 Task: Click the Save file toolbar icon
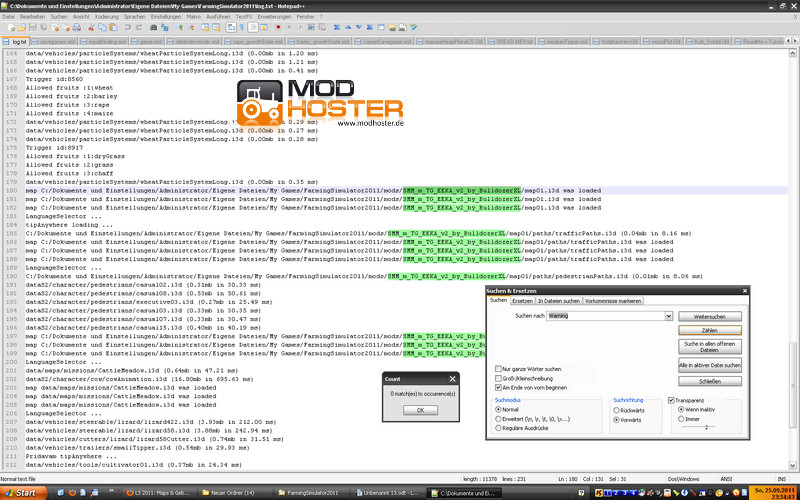point(33,28)
